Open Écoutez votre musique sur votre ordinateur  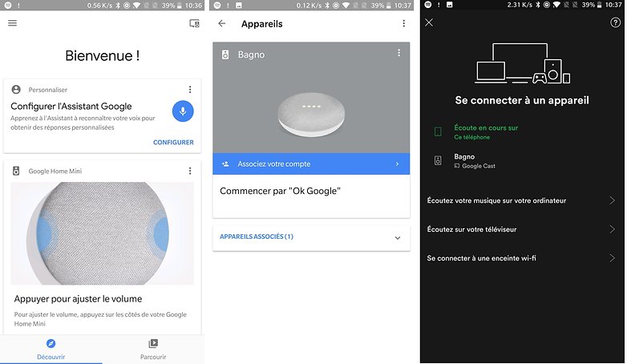(x=522, y=200)
